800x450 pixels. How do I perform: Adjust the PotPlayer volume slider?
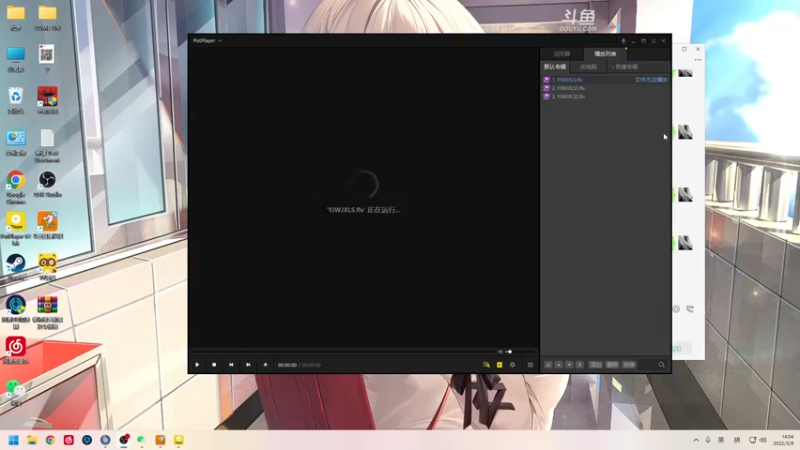519,352
